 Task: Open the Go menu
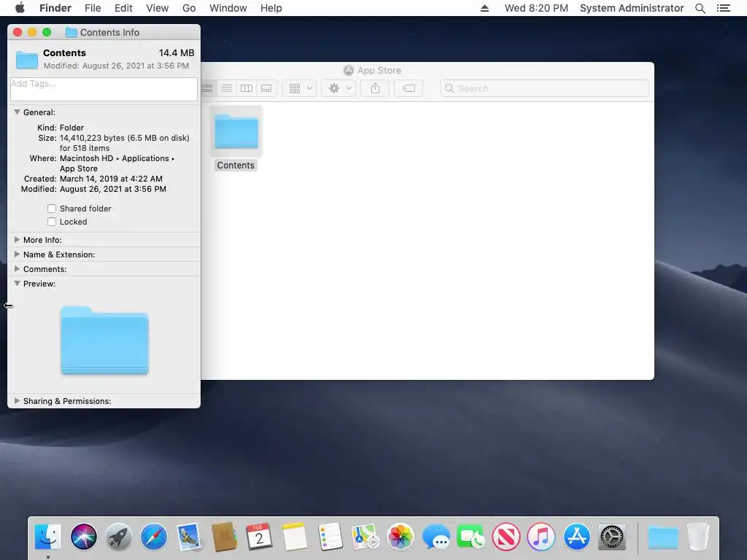[189, 8]
